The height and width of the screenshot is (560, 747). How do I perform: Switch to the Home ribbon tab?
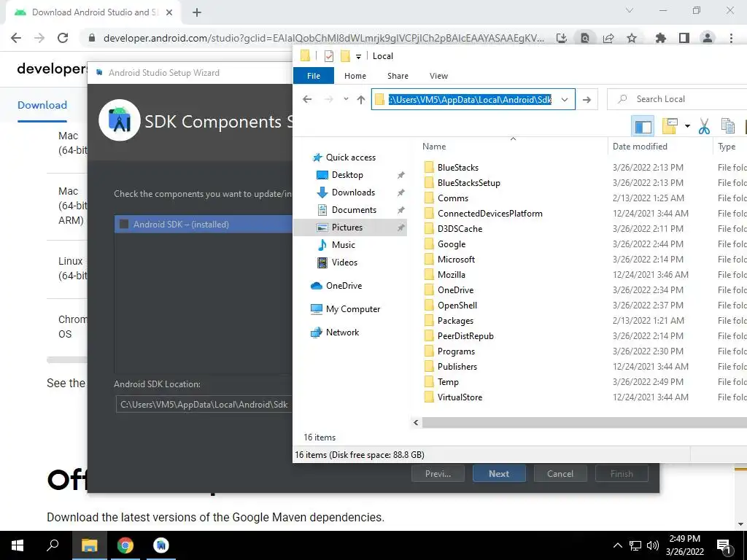pyautogui.click(x=355, y=76)
